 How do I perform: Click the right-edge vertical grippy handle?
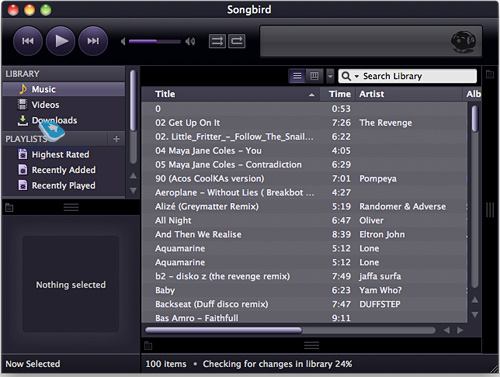click(x=490, y=210)
